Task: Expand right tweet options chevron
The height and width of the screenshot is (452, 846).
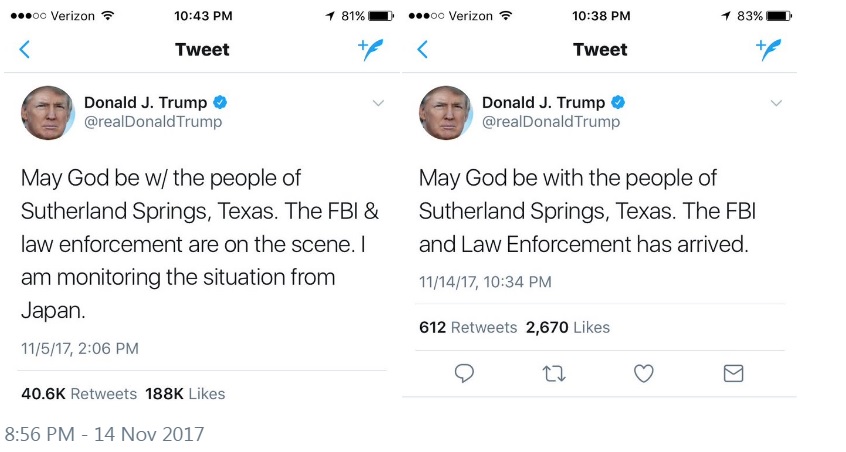Action: click(776, 103)
